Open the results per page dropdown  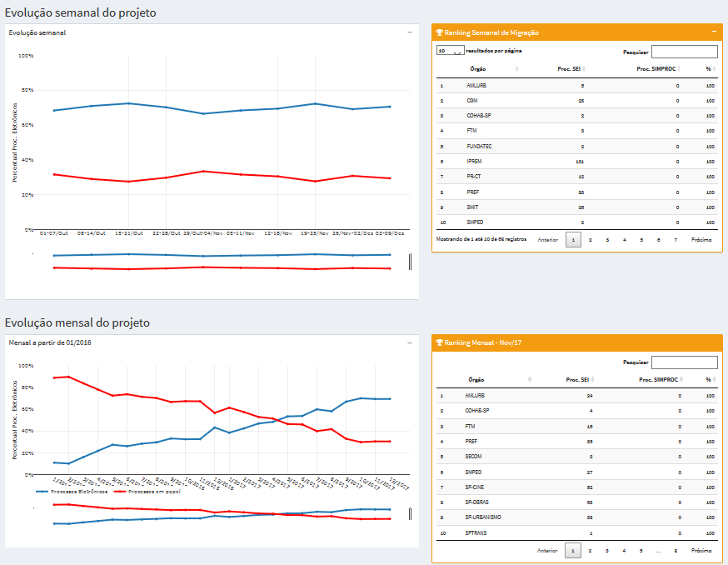tap(450, 51)
